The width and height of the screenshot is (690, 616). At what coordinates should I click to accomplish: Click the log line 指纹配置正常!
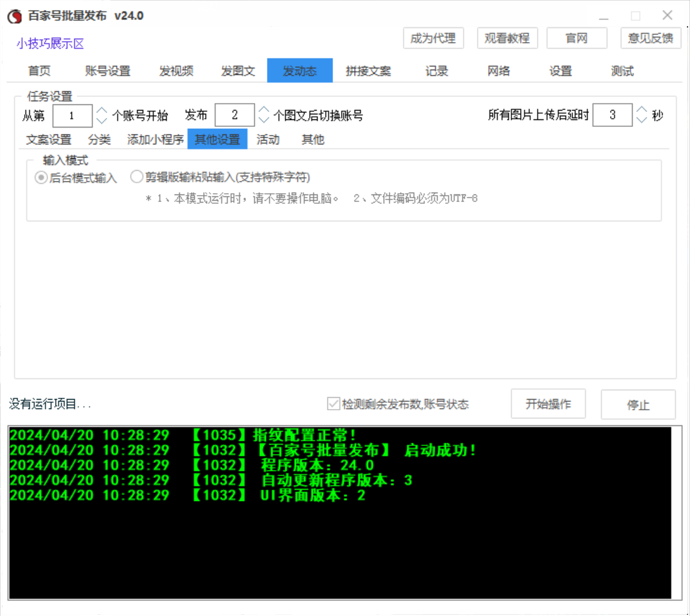pyautogui.click(x=184, y=435)
